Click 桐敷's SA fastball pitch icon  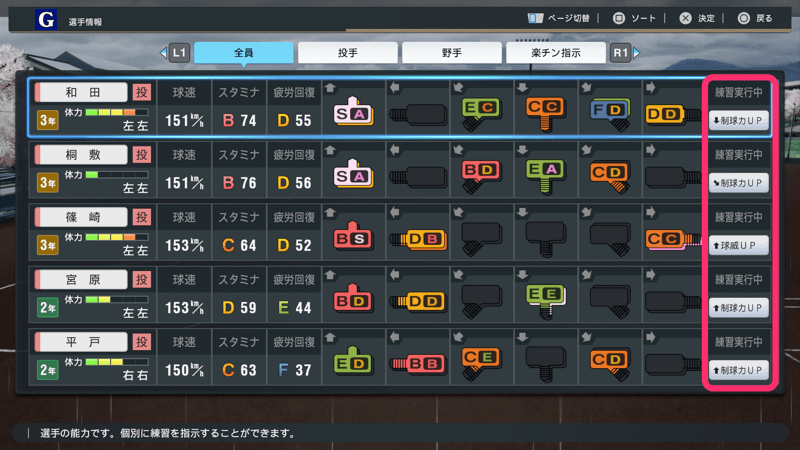tap(353, 173)
